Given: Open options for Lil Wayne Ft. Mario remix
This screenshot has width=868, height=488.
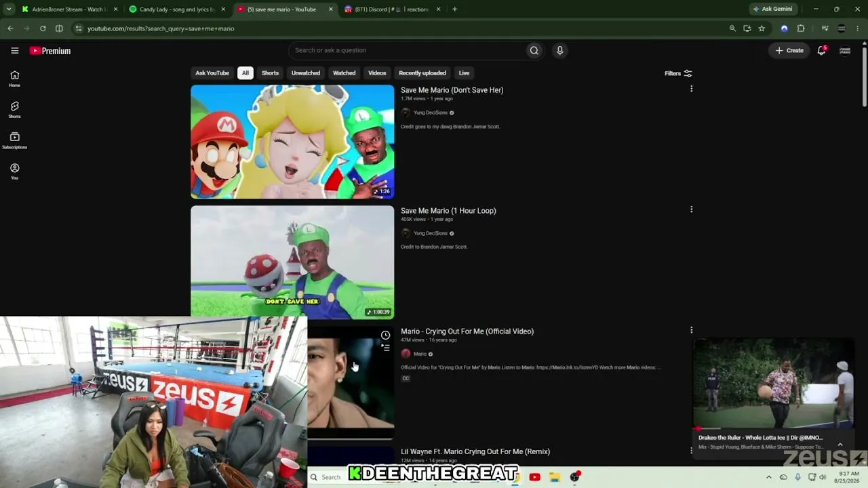Looking at the screenshot, I should [x=691, y=451].
